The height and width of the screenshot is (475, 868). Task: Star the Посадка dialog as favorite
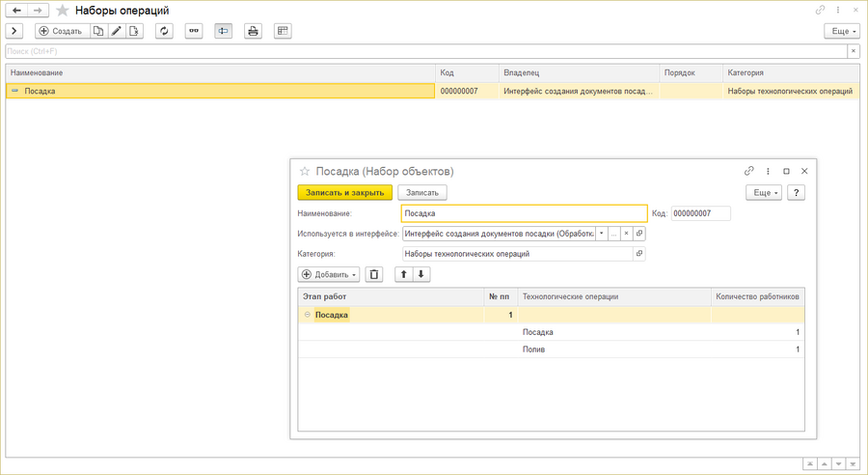[305, 171]
